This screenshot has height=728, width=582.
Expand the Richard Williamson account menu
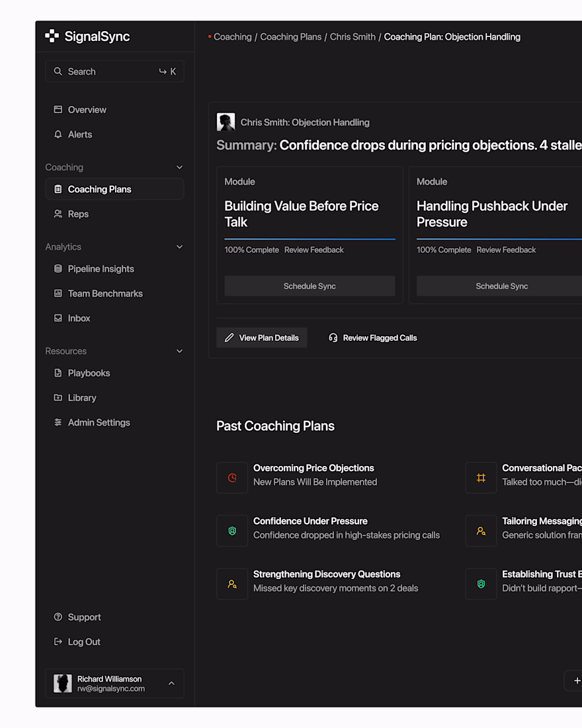pyautogui.click(x=171, y=684)
